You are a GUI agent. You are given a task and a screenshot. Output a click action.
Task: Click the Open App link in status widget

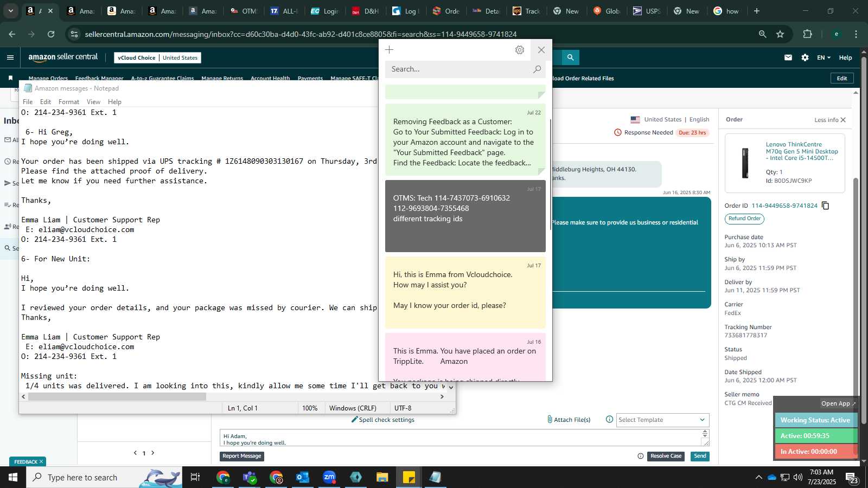[x=838, y=403]
